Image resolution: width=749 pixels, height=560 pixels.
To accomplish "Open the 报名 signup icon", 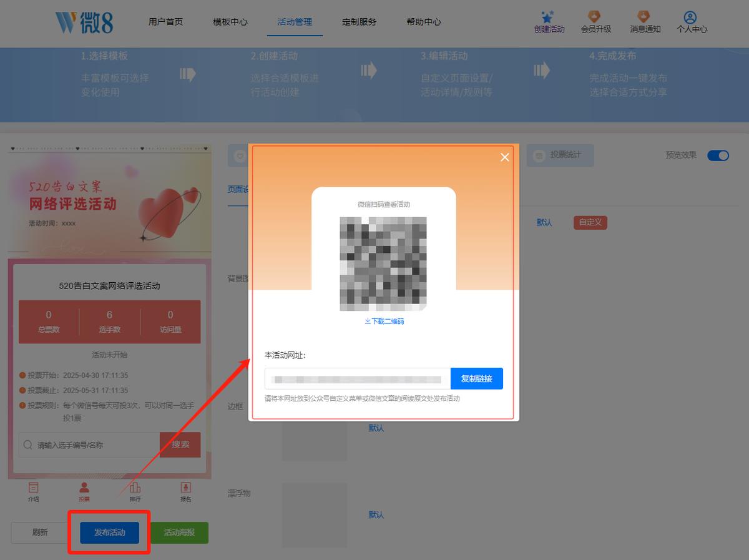I will pos(185,488).
